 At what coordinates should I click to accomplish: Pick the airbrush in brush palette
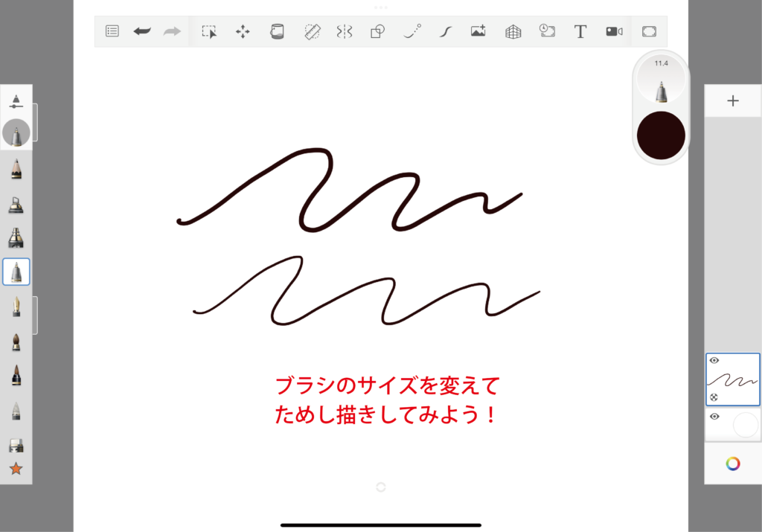tap(16, 205)
